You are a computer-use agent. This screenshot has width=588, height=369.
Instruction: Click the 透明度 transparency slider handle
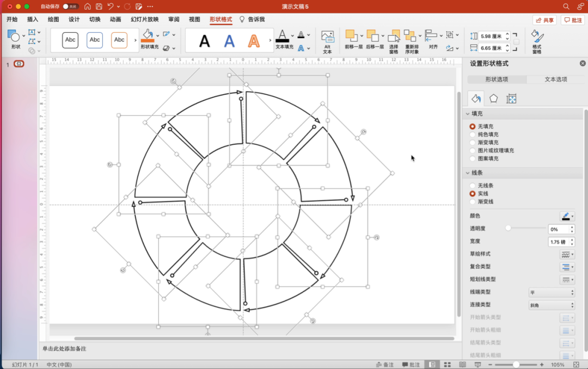coord(508,229)
